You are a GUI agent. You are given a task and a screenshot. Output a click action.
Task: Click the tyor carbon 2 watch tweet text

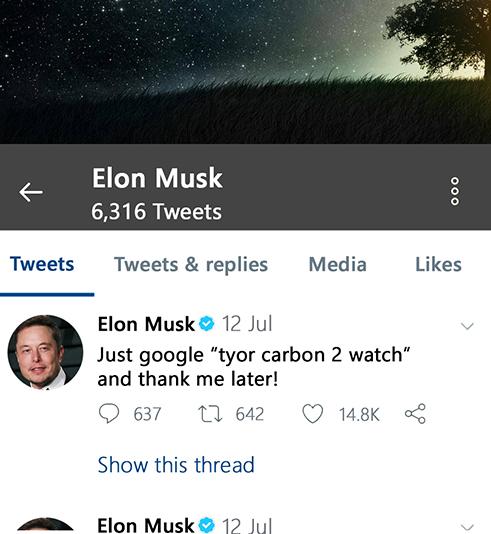pos(254,367)
